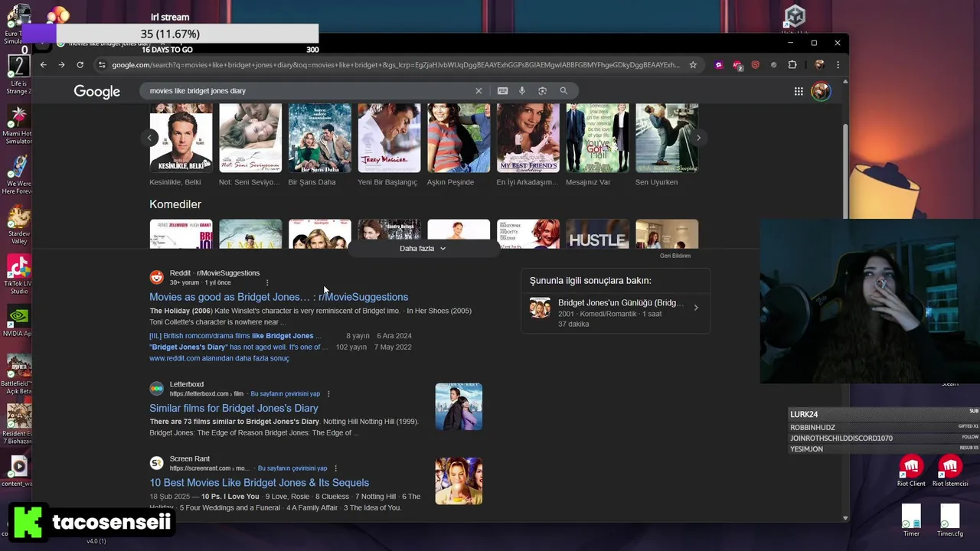
Task: Click the address bar URL
Action: 395,65
